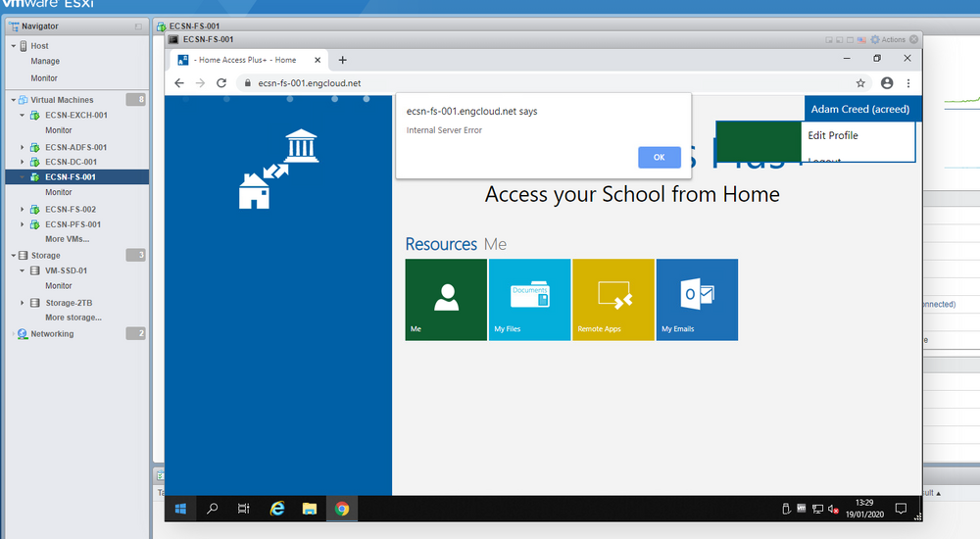Launch Internet Explorer from the taskbar

click(x=277, y=509)
